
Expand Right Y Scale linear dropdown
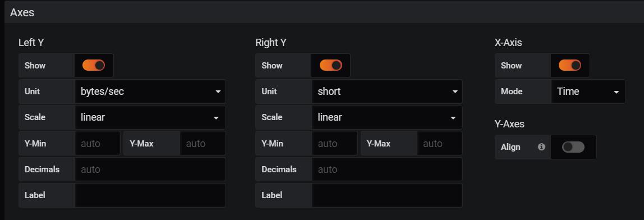(x=387, y=117)
